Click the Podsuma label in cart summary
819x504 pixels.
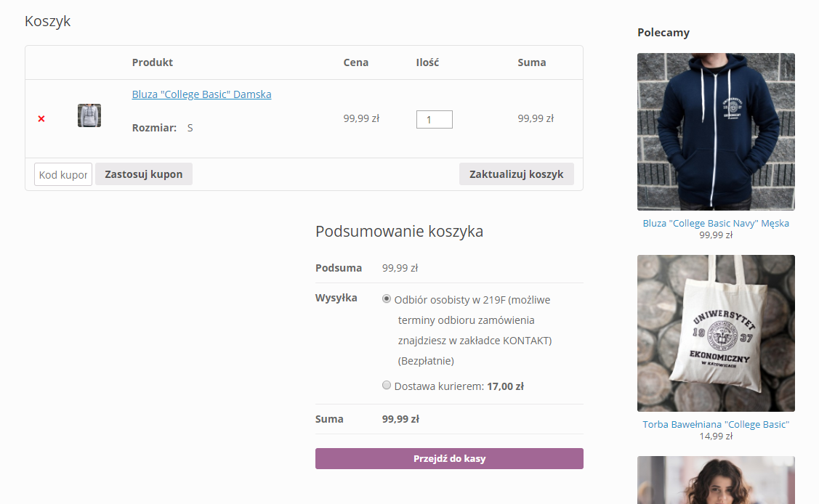(339, 268)
